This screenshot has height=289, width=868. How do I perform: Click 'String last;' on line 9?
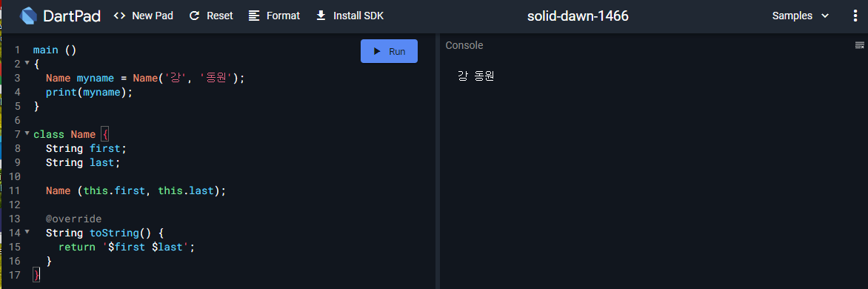[82, 163]
